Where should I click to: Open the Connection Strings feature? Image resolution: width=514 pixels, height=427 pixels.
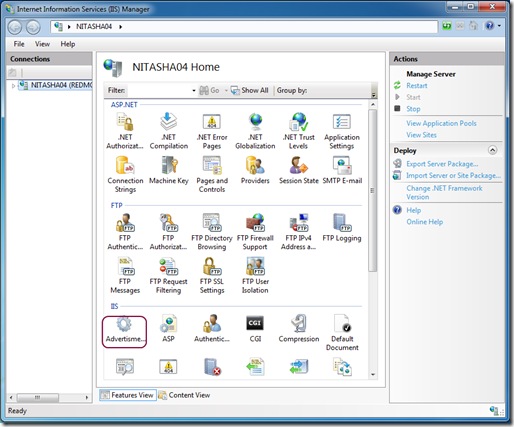125,175
